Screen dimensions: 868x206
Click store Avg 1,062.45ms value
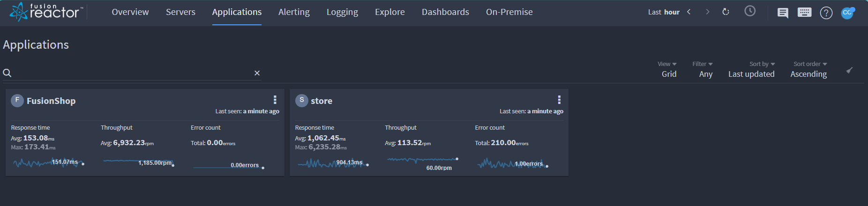(x=320, y=138)
